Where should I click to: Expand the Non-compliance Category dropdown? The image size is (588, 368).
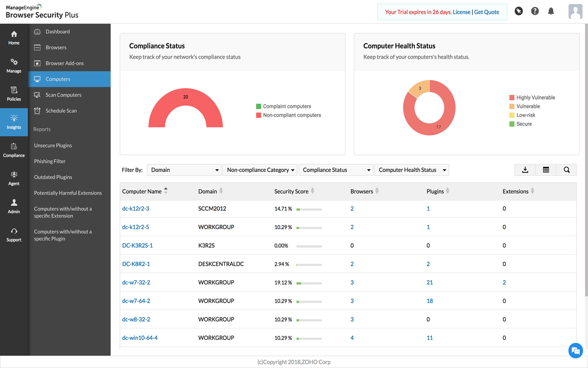260,170
